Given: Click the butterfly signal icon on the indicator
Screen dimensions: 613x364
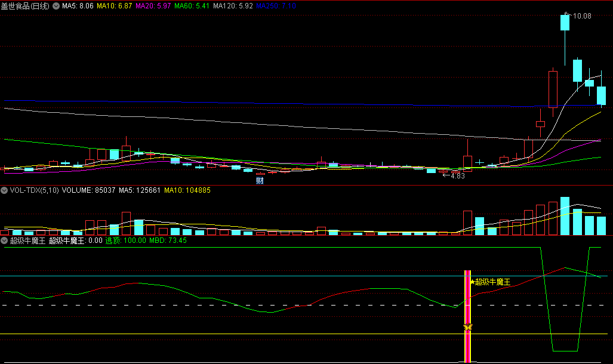Looking at the screenshot, I should [x=467, y=327].
